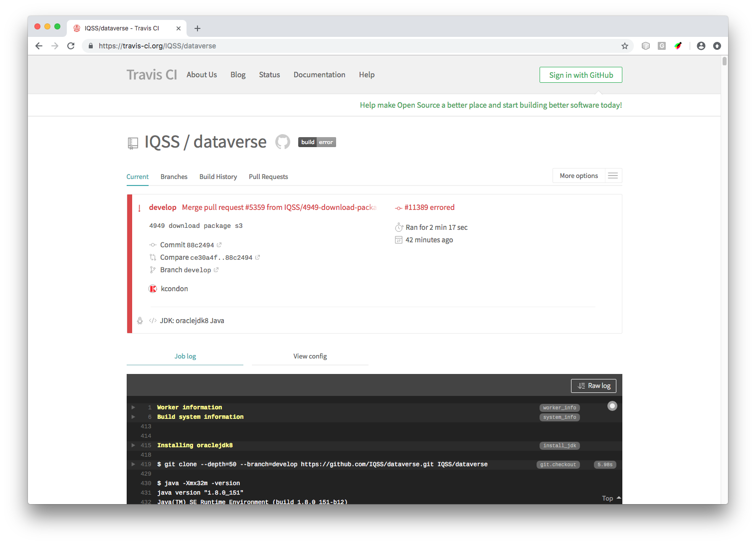This screenshot has width=756, height=544.
Task: Click external link icon next to Commit 88c2494
Action: (219, 245)
